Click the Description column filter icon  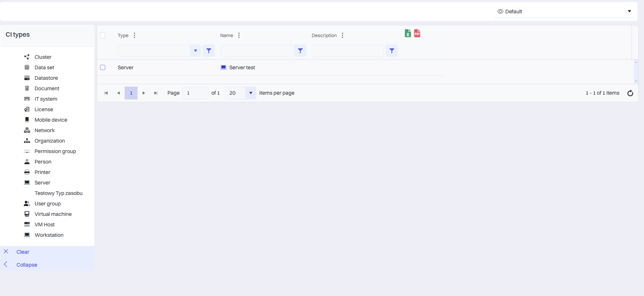pyautogui.click(x=392, y=51)
